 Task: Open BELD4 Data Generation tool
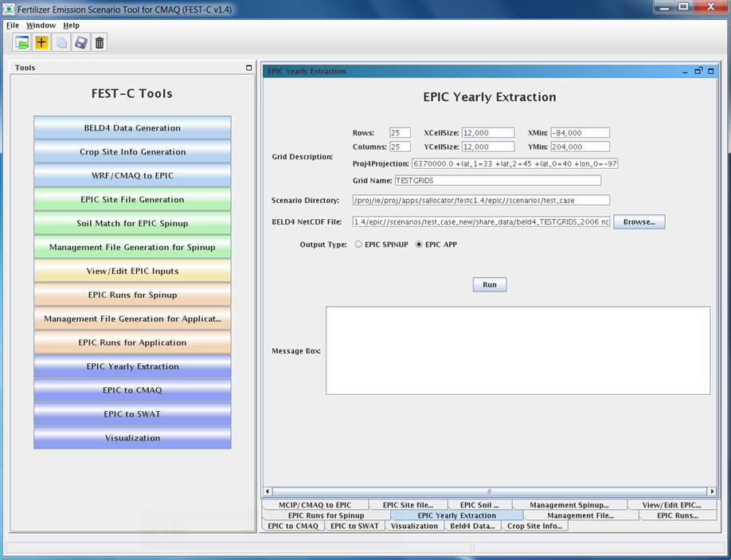coord(132,127)
